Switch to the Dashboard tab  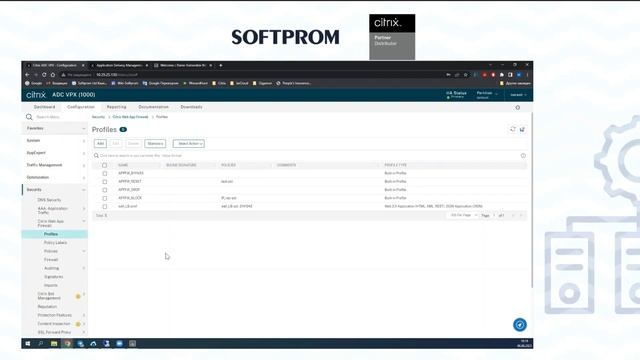click(x=44, y=107)
